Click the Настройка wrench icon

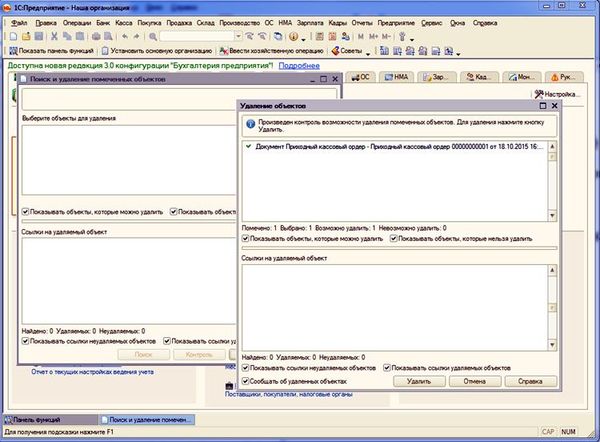click(x=539, y=94)
